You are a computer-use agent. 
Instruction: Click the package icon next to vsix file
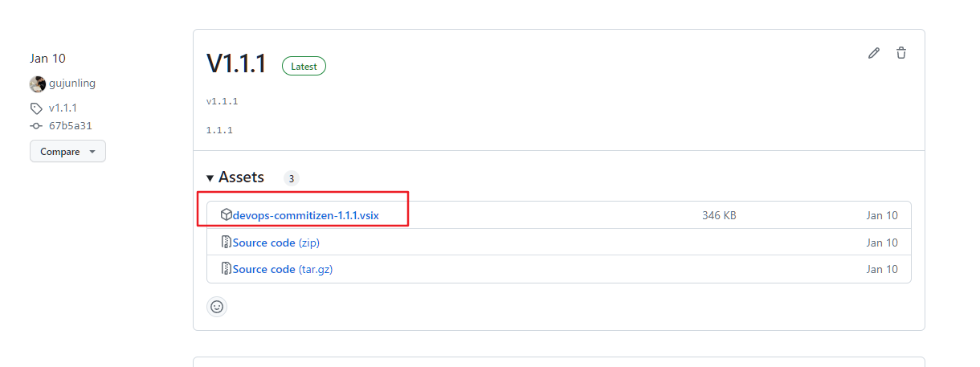tap(227, 215)
